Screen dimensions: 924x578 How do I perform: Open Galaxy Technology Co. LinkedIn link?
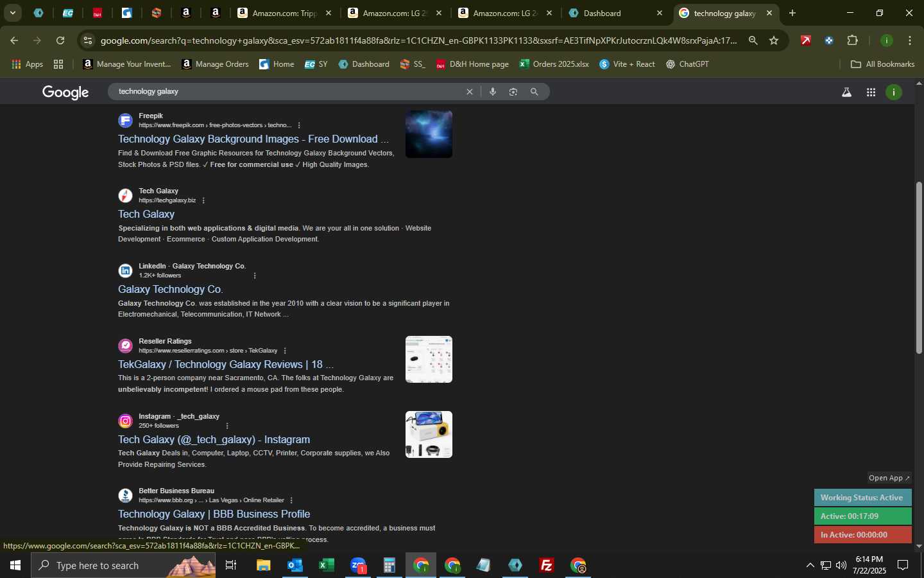tap(171, 290)
